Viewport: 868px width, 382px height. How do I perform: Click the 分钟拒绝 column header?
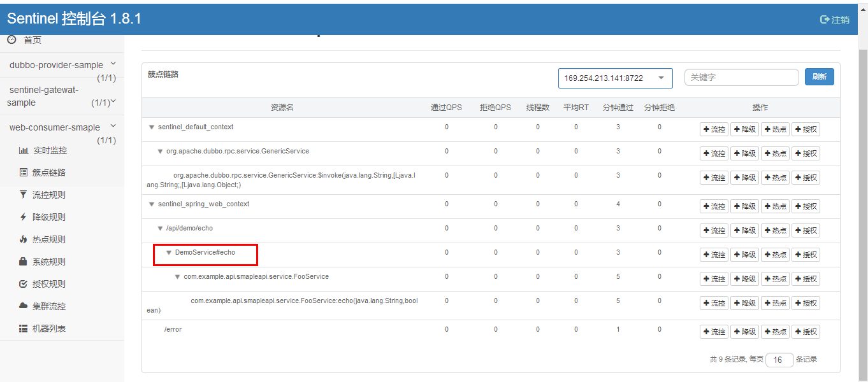(660, 108)
